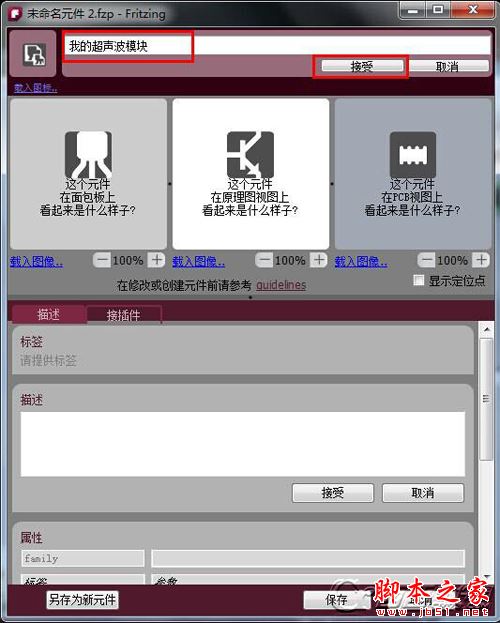Image resolution: width=500 pixels, height=623 pixels.
Task: Click the schematic view transistor icon
Action: (250, 155)
